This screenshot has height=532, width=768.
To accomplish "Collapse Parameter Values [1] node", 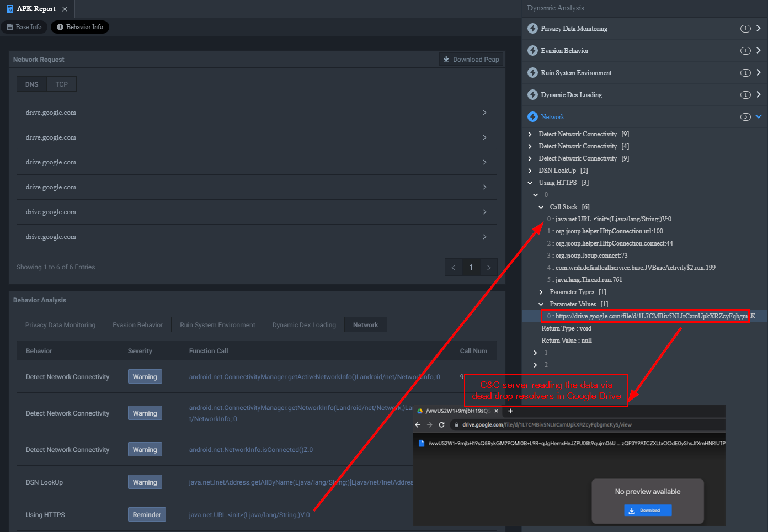I will [x=541, y=304].
